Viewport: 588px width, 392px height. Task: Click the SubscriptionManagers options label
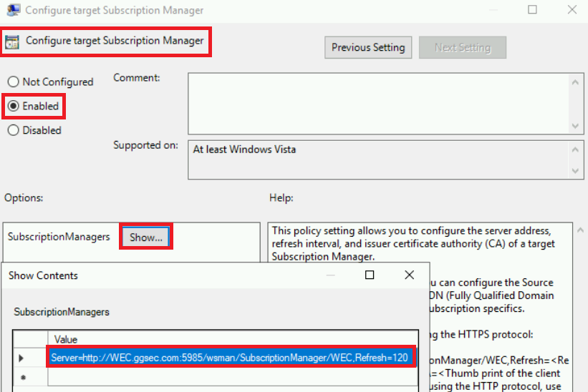[59, 237]
